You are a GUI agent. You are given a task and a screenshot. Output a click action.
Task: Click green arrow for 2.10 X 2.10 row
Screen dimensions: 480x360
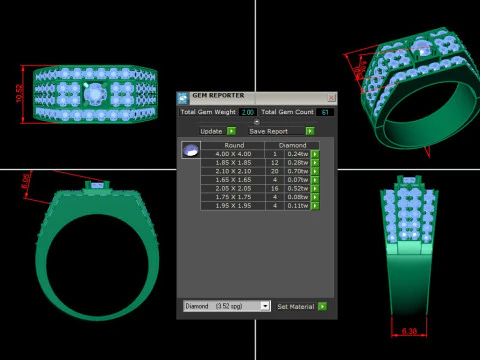point(315,171)
